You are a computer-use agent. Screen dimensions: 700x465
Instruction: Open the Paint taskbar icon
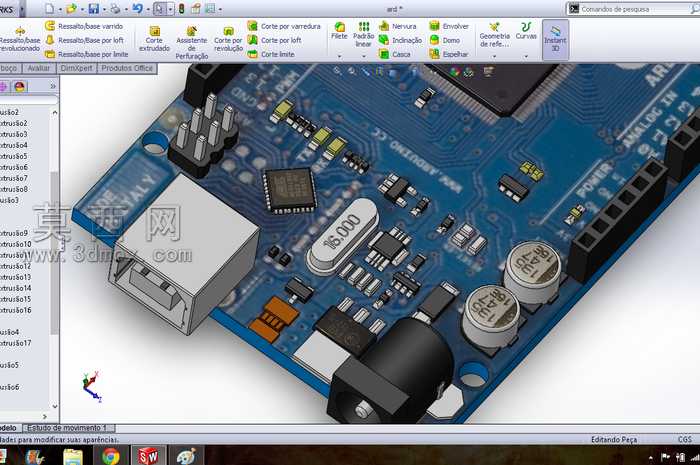(186, 456)
